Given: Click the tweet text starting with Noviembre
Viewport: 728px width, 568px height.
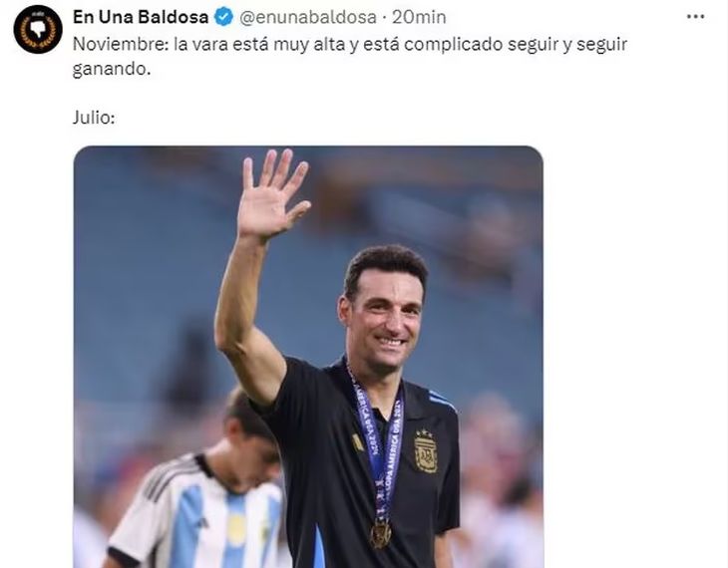Looking at the screenshot, I should (350, 57).
